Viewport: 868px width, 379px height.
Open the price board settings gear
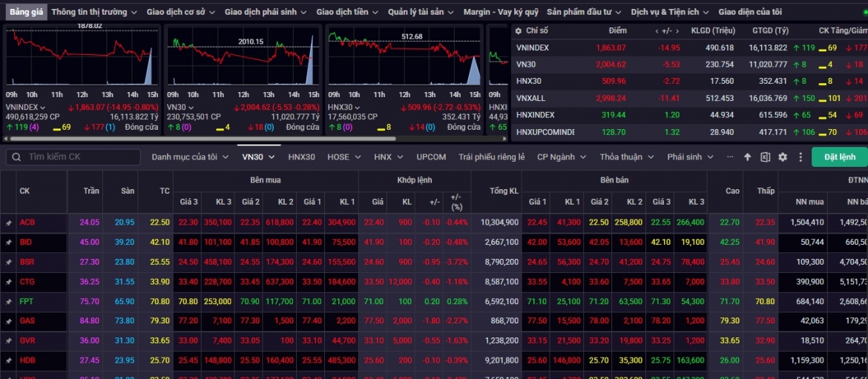click(x=783, y=157)
